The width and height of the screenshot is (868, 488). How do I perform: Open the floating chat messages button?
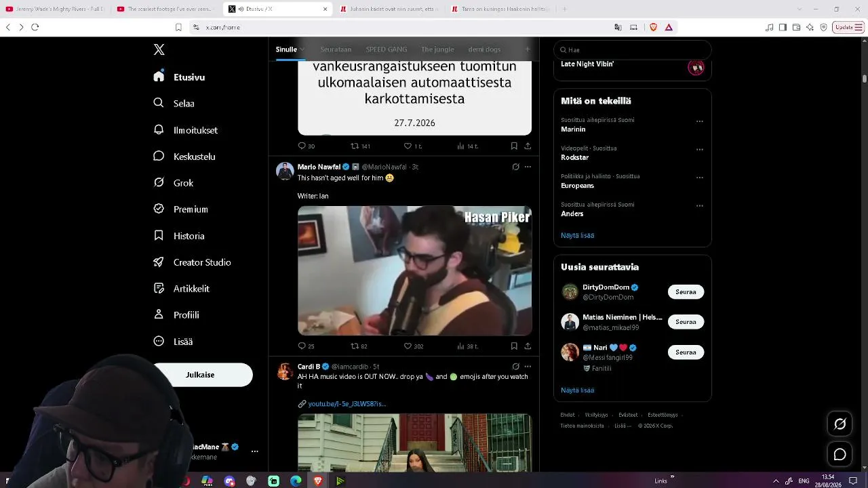tap(840, 454)
